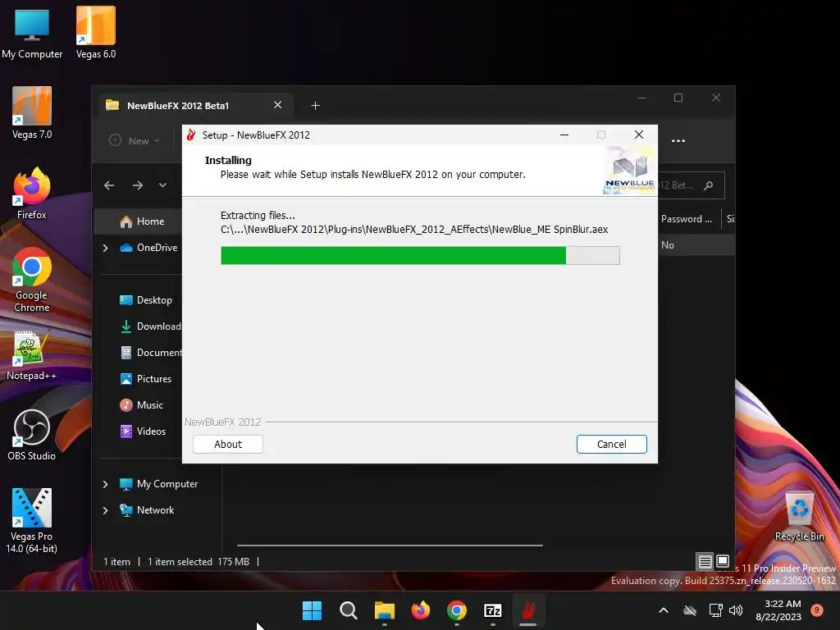
Task: Switch Explorer to large icons view
Action: coord(722,561)
